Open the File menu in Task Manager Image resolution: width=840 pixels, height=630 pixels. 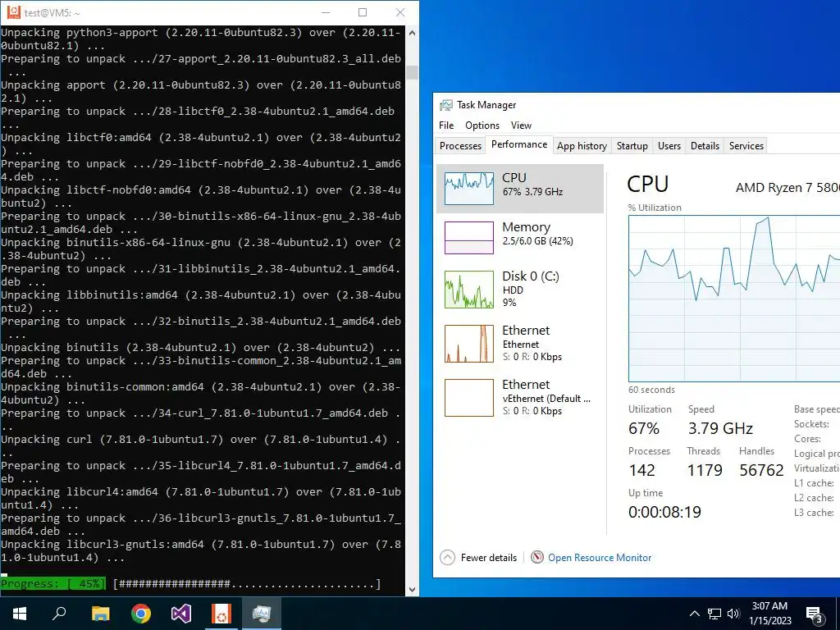click(x=446, y=126)
